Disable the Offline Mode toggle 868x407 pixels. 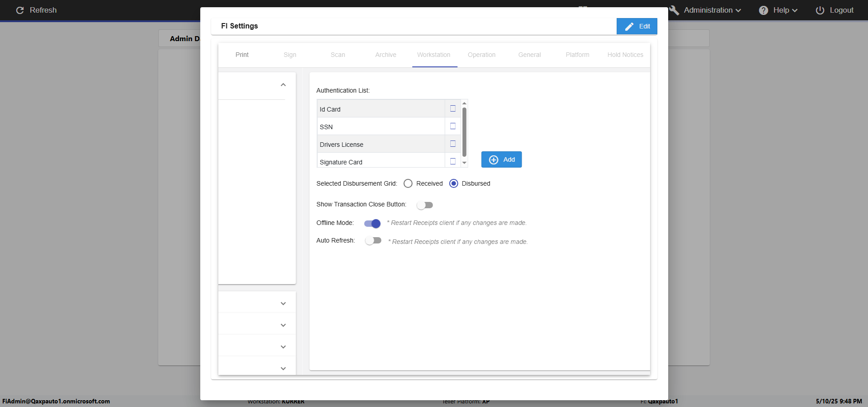(372, 224)
